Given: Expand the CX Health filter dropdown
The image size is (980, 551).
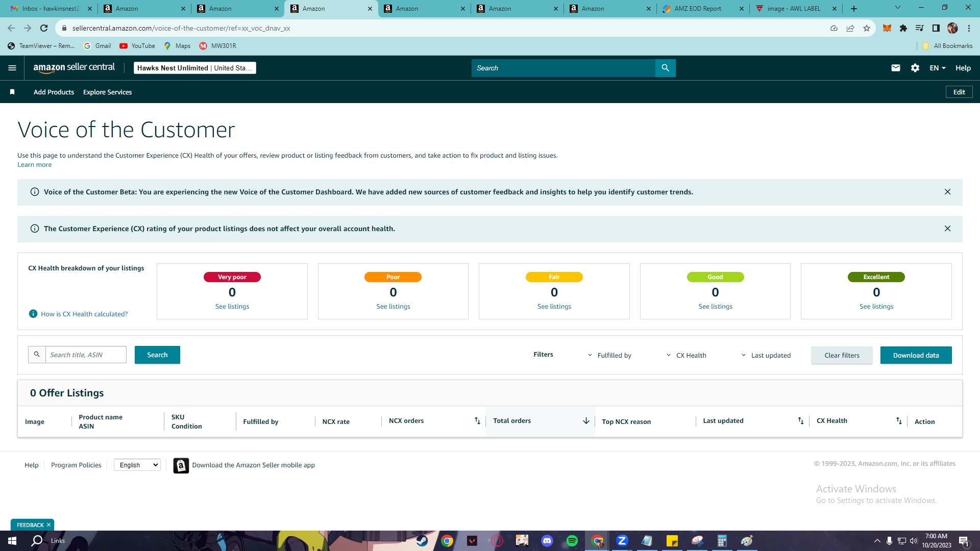Looking at the screenshot, I should [x=686, y=355].
